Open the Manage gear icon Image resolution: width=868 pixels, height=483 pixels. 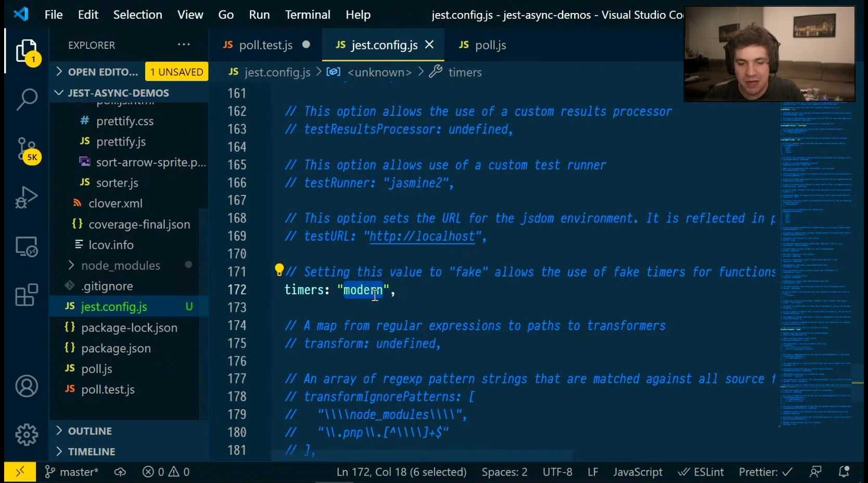[27, 435]
